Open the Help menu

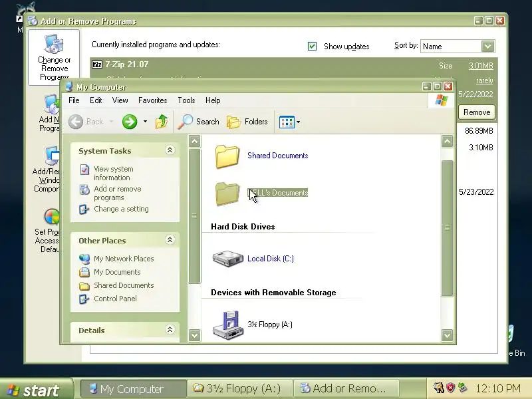pos(213,100)
